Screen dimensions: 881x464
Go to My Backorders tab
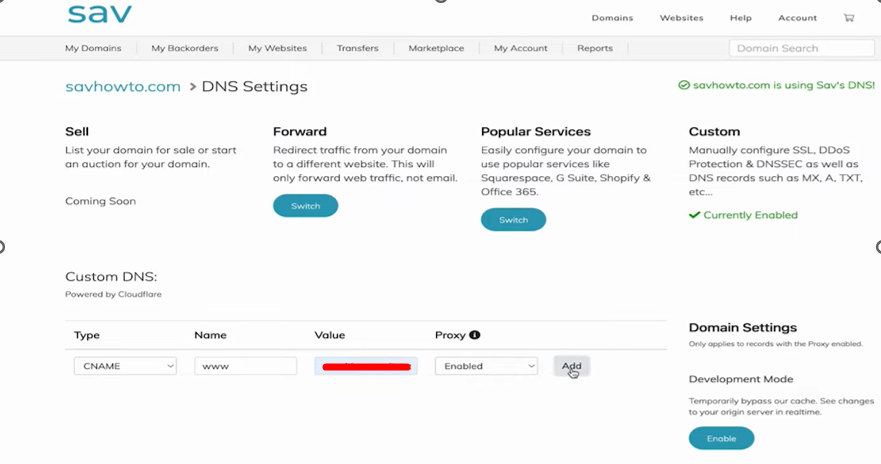point(184,48)
